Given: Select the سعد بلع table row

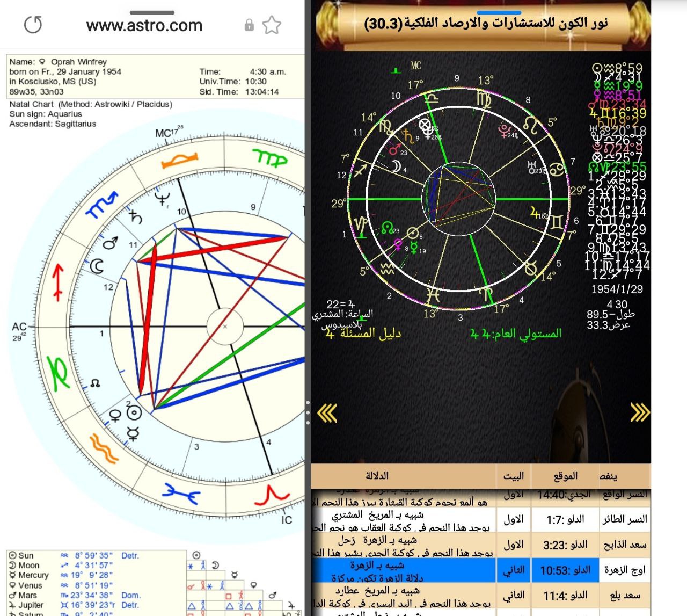Looking at the screenshot, I should click(x=481, y=595).
